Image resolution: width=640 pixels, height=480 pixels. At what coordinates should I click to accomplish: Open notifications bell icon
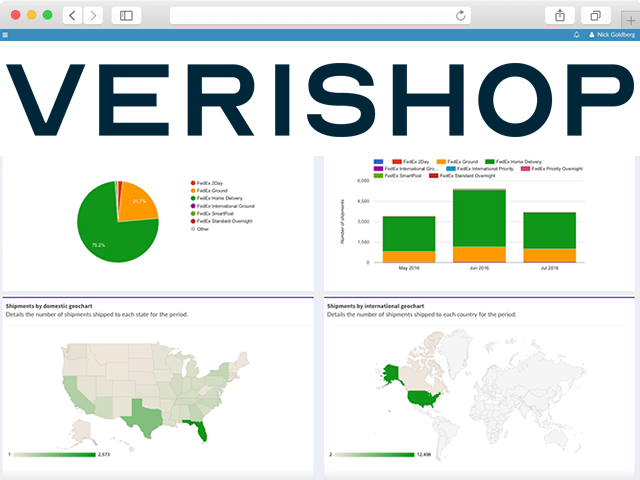coord(577,34)
